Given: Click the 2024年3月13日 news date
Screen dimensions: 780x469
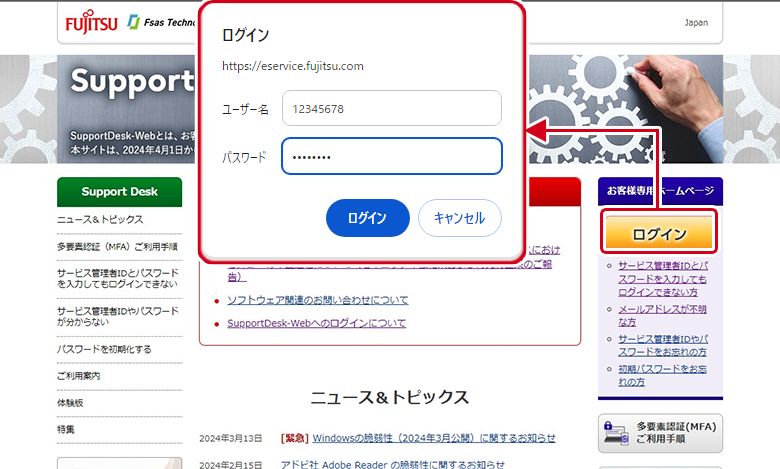Looking at the screenshot, I should (x=230, y=439).
